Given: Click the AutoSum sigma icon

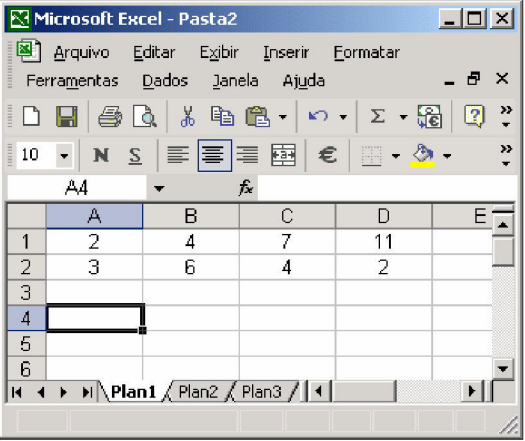Looking at the screenshot, I should (377, 116).
